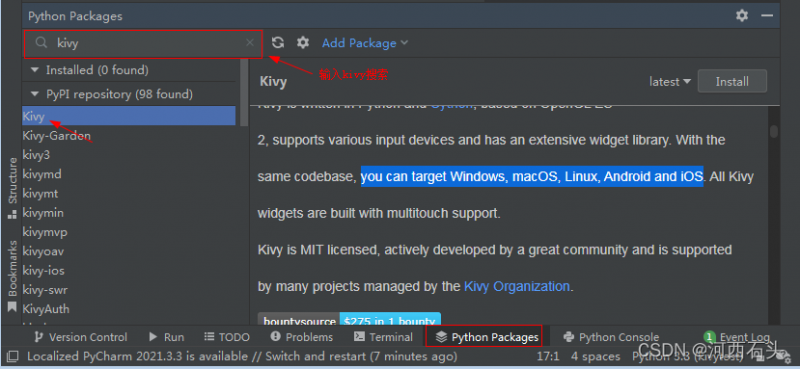
Task: Toggle tool window quick-access icon in status bar
Action: tap(13, 356)
